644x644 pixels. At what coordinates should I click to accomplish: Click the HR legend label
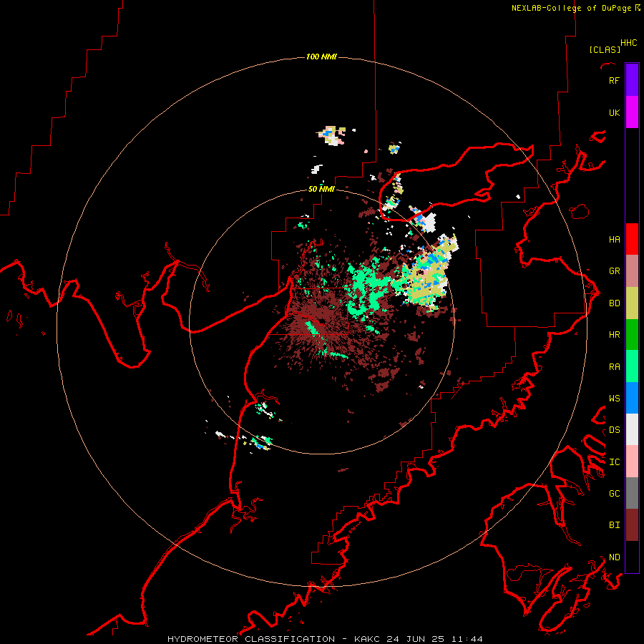coord(614,335)
